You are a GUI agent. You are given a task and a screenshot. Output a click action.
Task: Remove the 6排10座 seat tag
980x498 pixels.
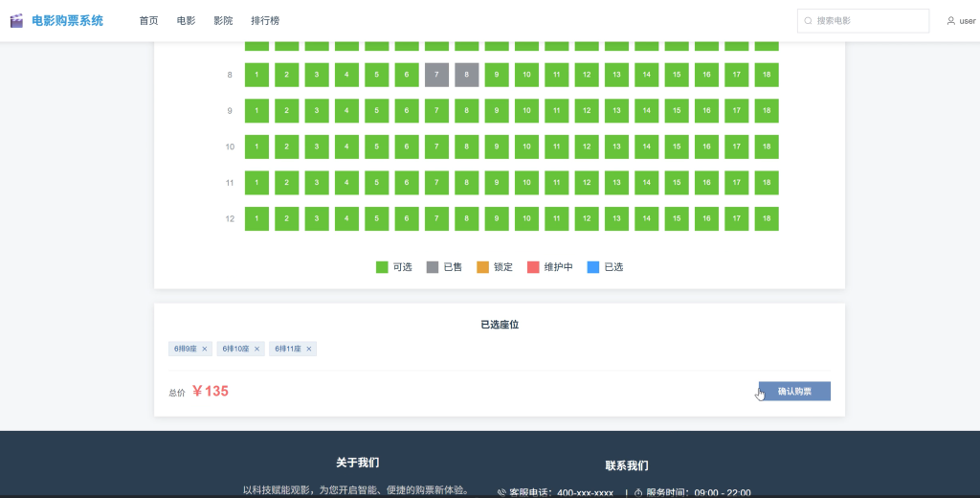tap(256, 349)
